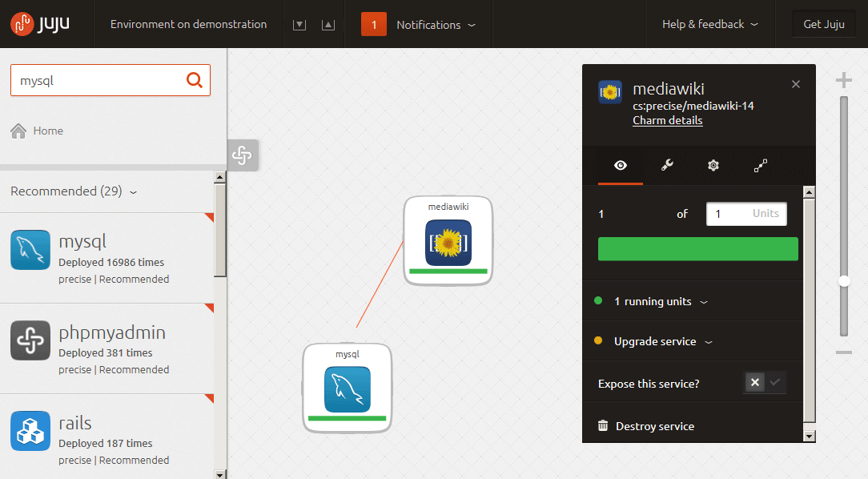Click the zoom in plus icon

[844, 81]
